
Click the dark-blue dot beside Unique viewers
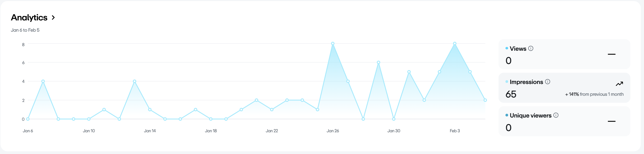click(x=507, y=115)
